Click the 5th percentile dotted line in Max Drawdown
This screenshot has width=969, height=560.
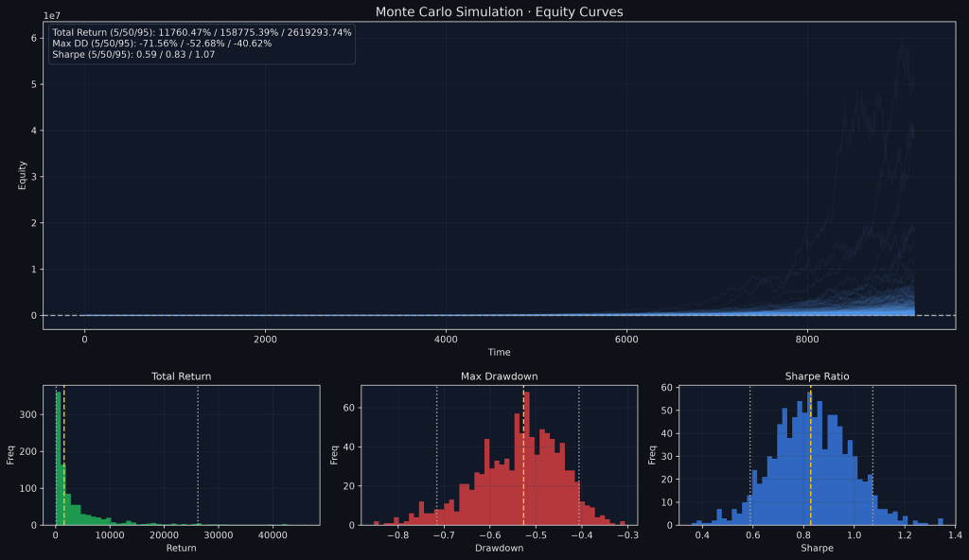[x=437, y=455]
